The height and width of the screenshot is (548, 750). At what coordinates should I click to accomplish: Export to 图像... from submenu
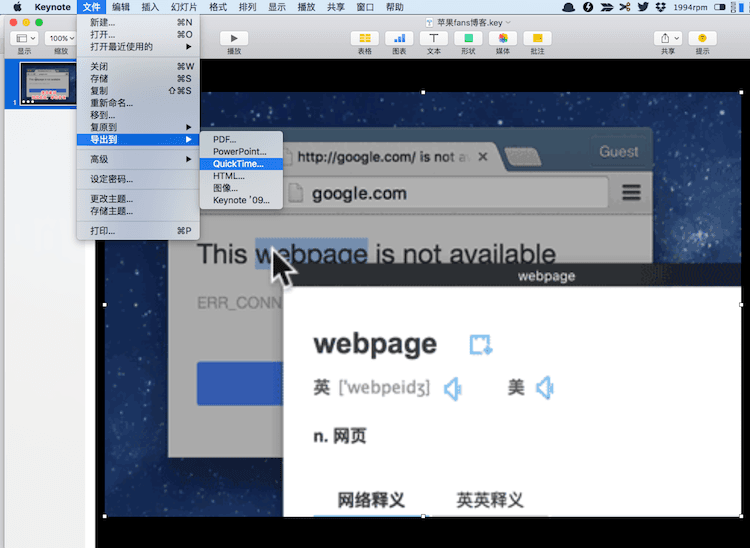coord(242,188)
